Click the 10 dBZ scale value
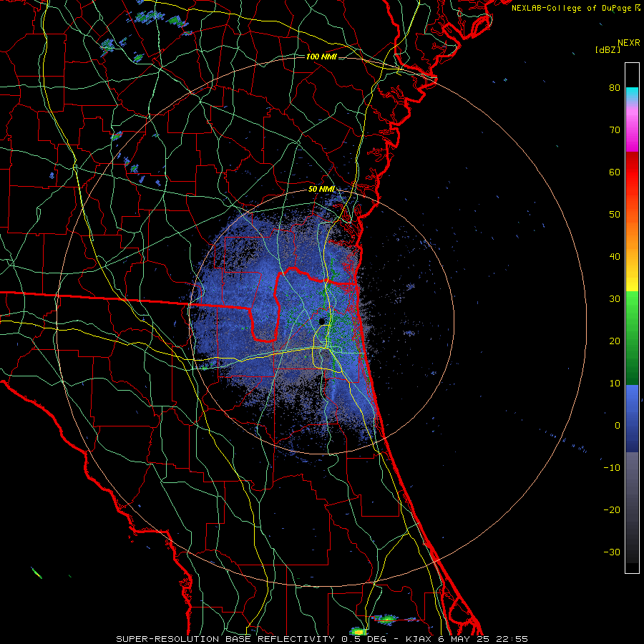Viewport: 644px width, 644px height. click(x=615, y=384)
